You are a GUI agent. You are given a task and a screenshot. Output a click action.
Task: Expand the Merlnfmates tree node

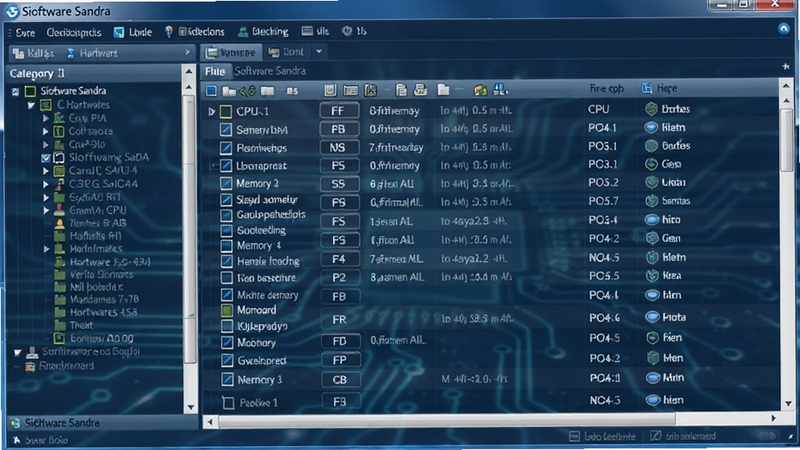[x=46, y=249]
